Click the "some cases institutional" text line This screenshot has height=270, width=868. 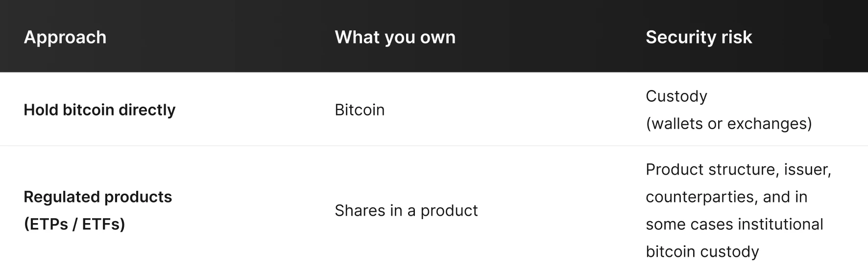pos(734,224)
